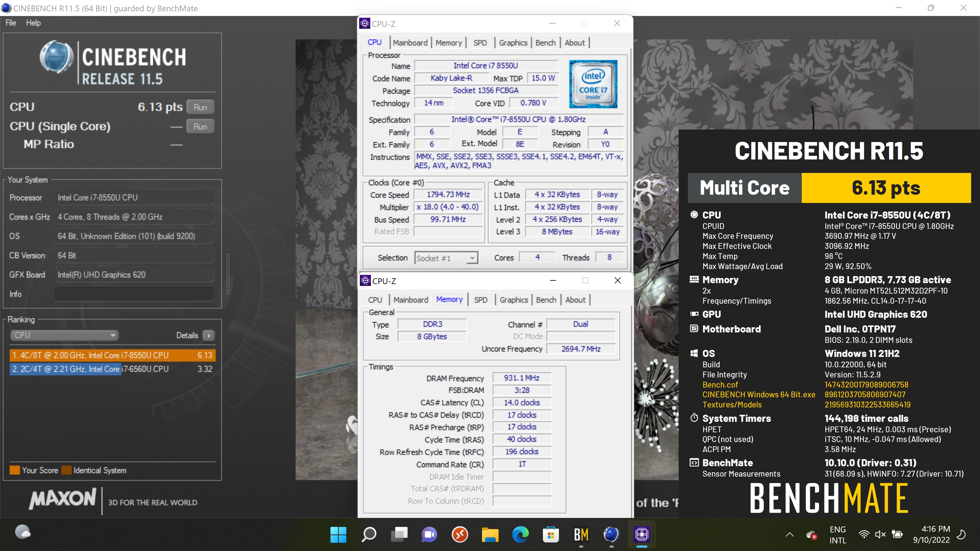Click the Cinebench Info input field

(134, 294)
